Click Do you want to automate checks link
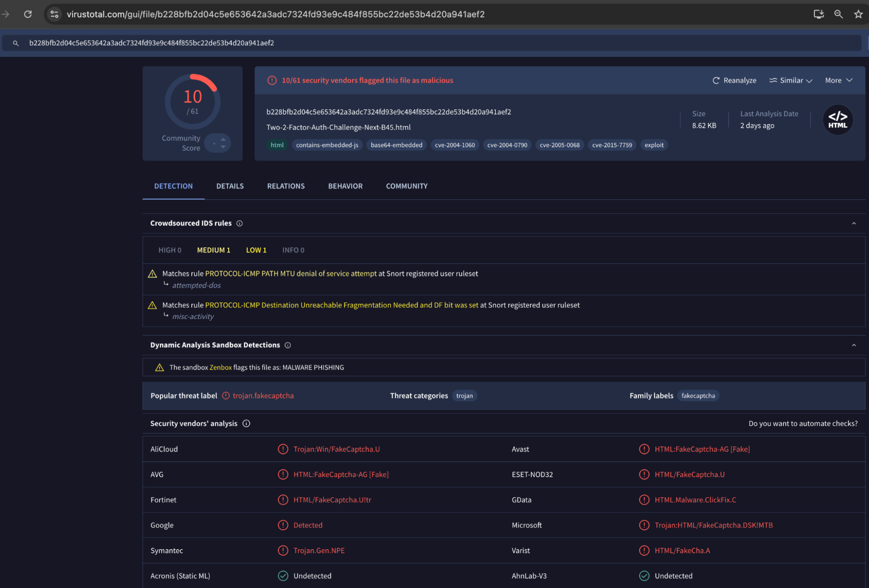 [x=803, y=423]
